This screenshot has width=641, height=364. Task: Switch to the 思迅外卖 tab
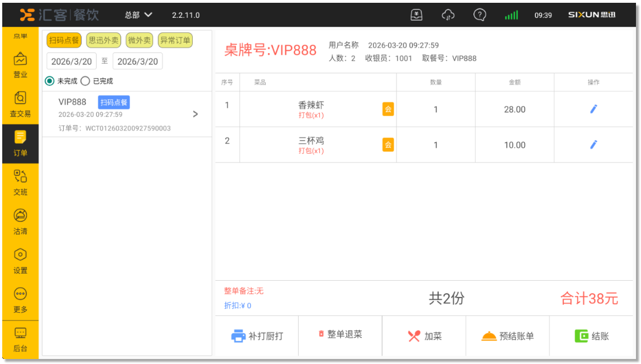pyautogui.click(x=103, y=40)
